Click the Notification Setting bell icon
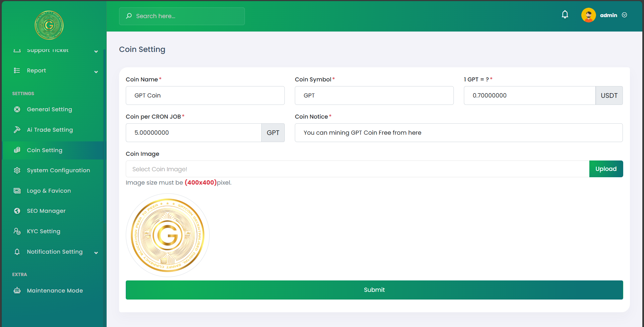The width and height of the screenshot is (644, 327). (17, 252)
